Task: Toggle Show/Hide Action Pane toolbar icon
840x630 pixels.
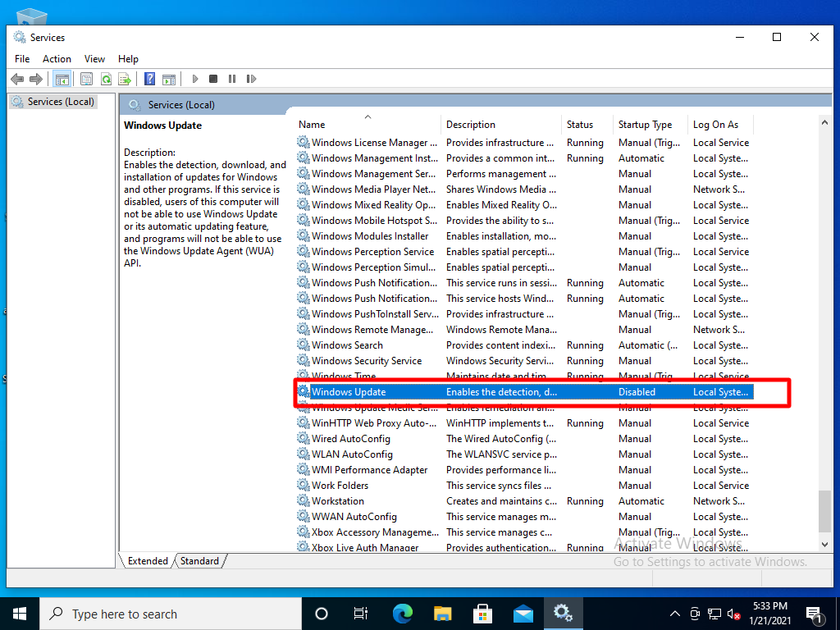Action: coord(169,80)
